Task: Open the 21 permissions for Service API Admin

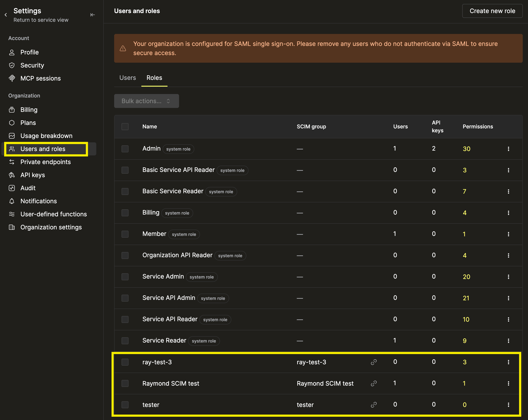Action: coord(466,298)
